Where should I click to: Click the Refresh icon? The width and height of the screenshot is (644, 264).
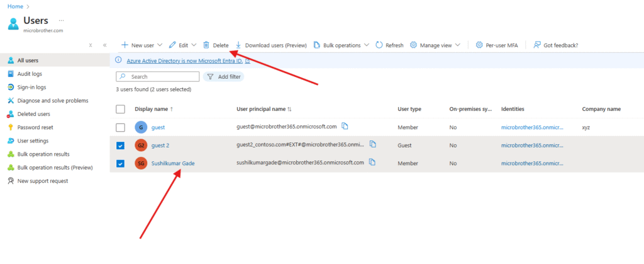[379, 45]
